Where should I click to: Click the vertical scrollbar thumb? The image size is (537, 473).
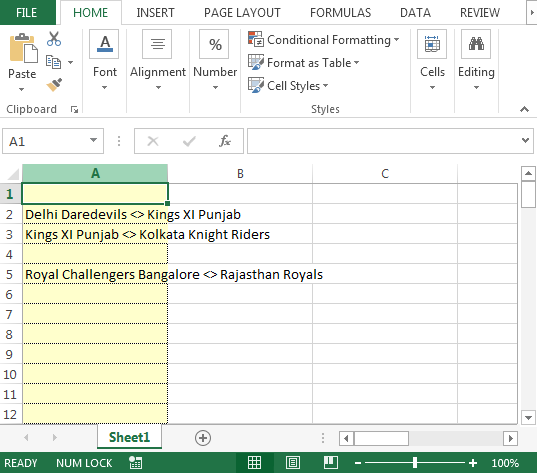click(528, 195)
